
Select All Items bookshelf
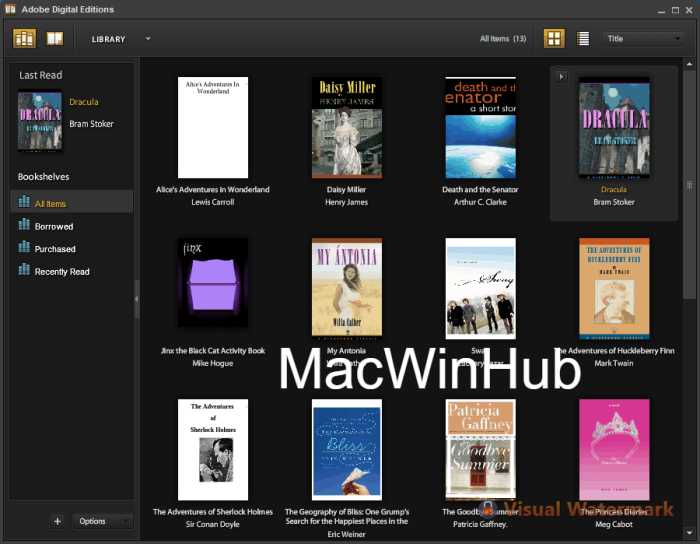pyautogui.click(x=71, y=203)
